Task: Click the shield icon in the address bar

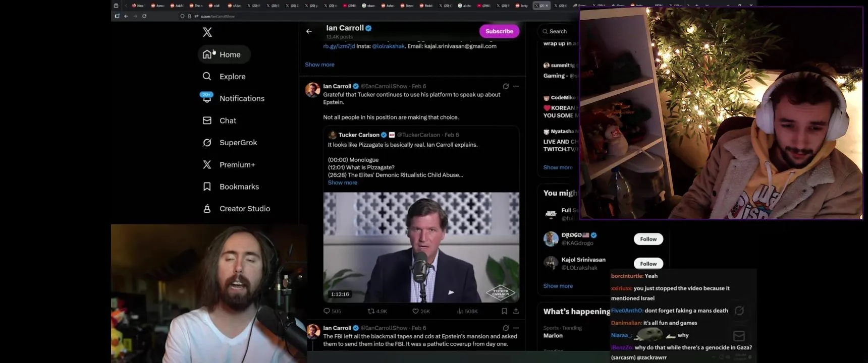Action: click(182, 16)
